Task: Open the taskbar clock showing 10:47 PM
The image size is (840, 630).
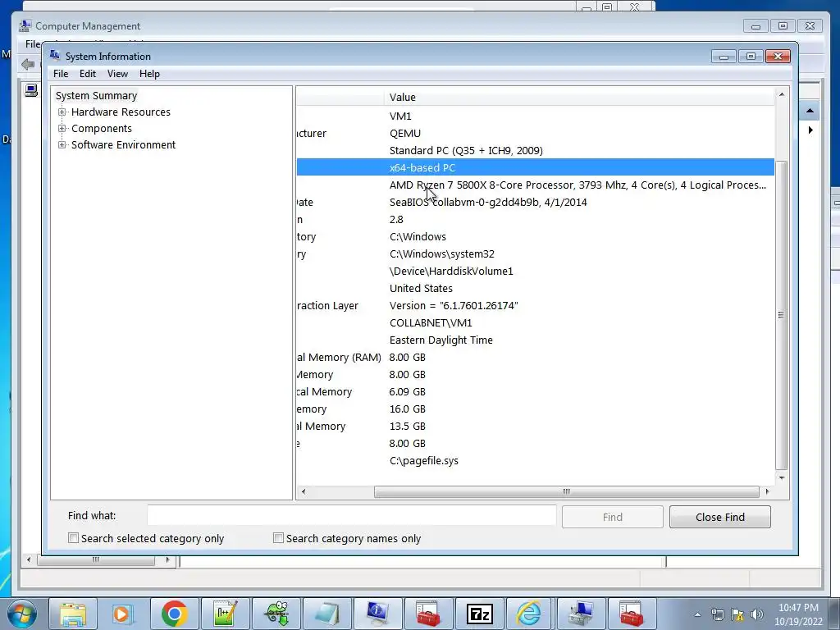Action: pos(798,614)
